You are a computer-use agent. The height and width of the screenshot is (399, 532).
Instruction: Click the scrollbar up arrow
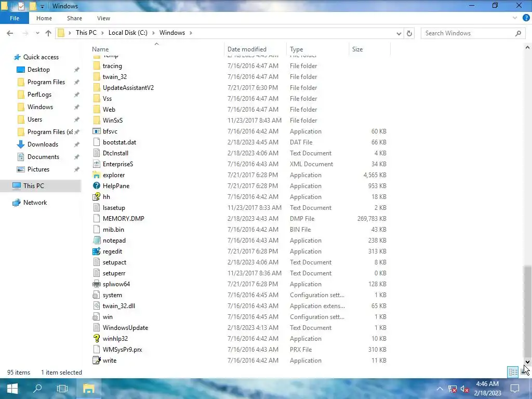click(x=527, y=47)
